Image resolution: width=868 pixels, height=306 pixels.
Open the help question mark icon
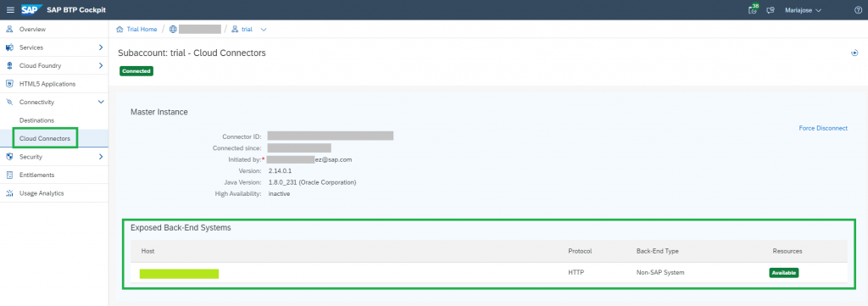coord(858,10)
